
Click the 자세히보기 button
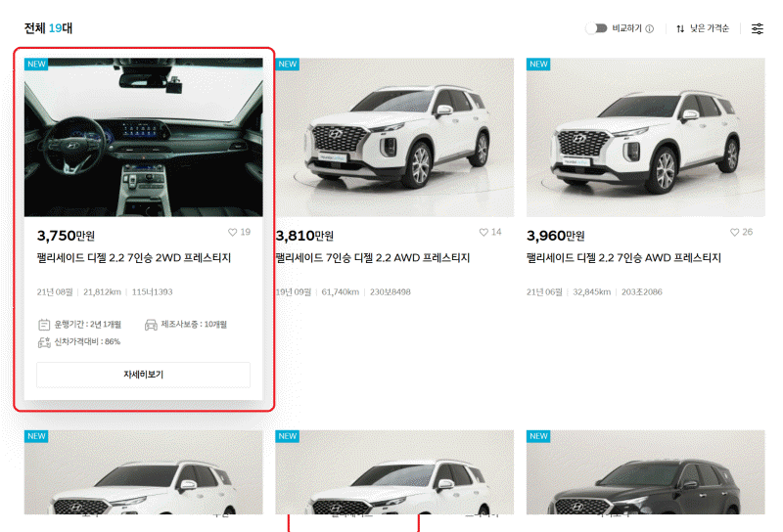coord(143,375)
